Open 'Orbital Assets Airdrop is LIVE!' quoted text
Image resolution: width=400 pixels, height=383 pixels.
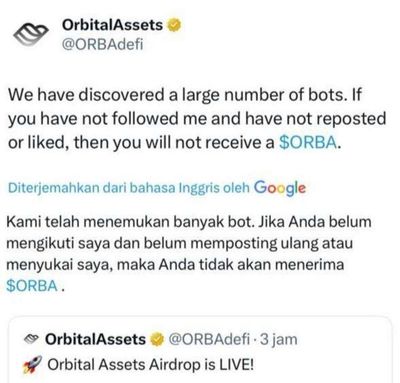point(151,364)
